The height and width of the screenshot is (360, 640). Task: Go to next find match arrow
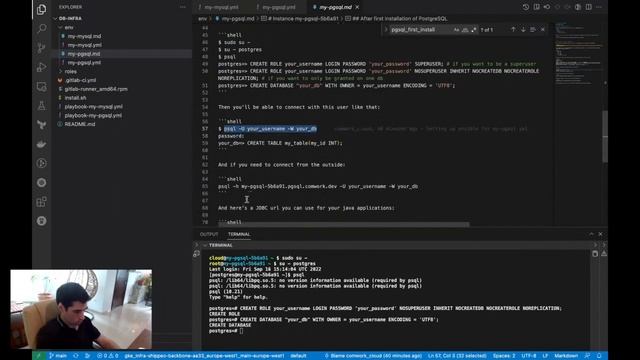523,29
